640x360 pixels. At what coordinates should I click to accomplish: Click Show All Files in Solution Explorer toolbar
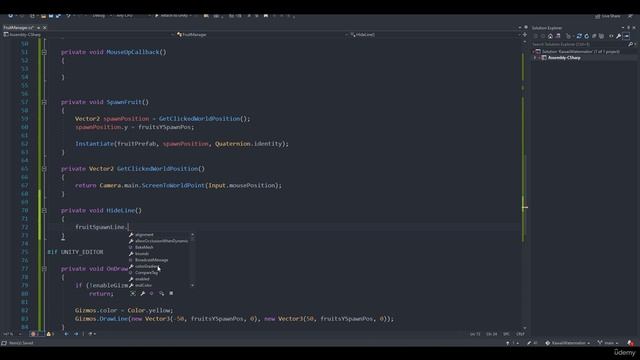pos(602,36)
